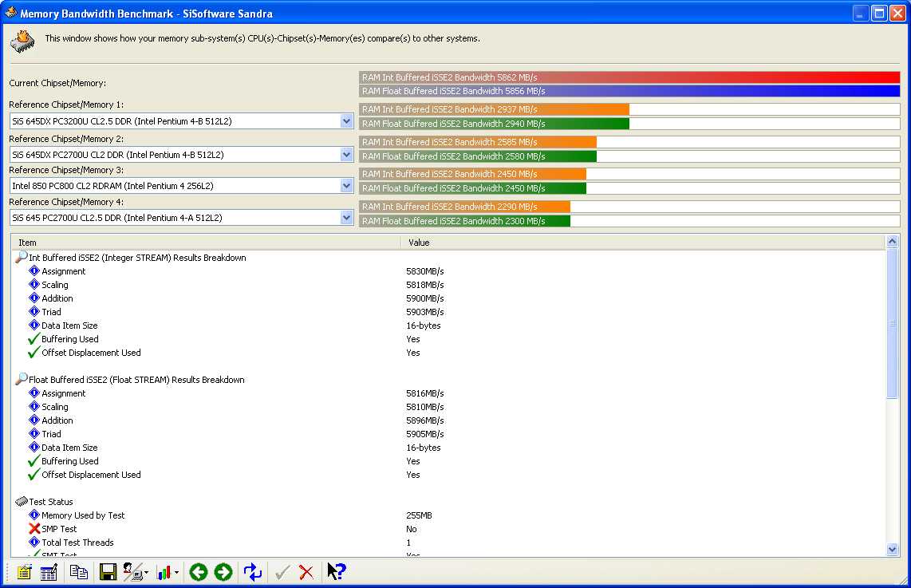This screenshot has width=911, height=588.
Task: Open the Reference Chipset/Memory 2 dropdown
Action: 346,155
